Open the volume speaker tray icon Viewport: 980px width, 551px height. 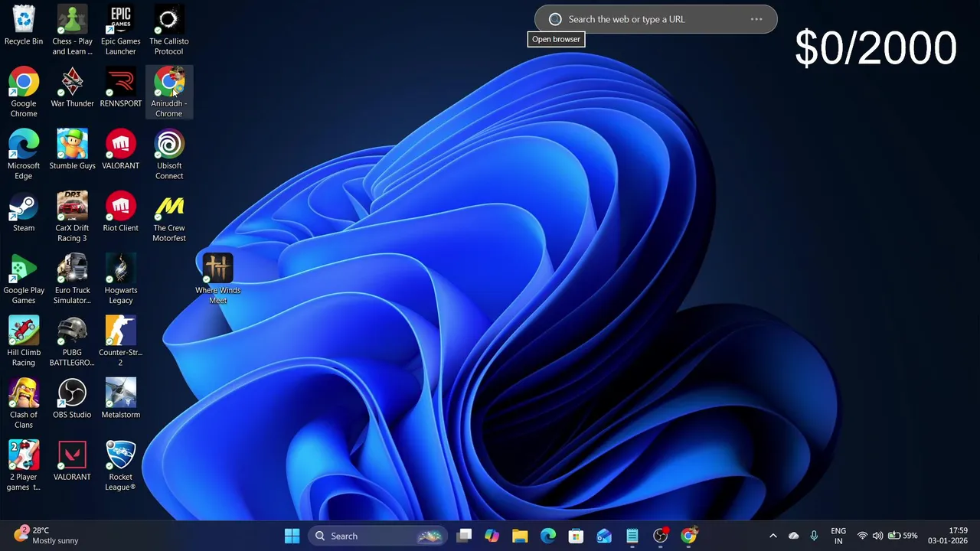(877, 536)
